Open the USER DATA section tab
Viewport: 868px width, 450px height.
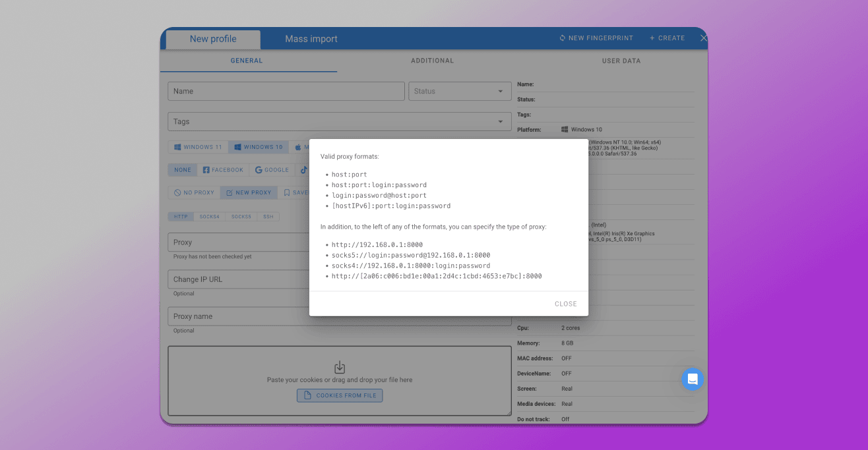621,61
